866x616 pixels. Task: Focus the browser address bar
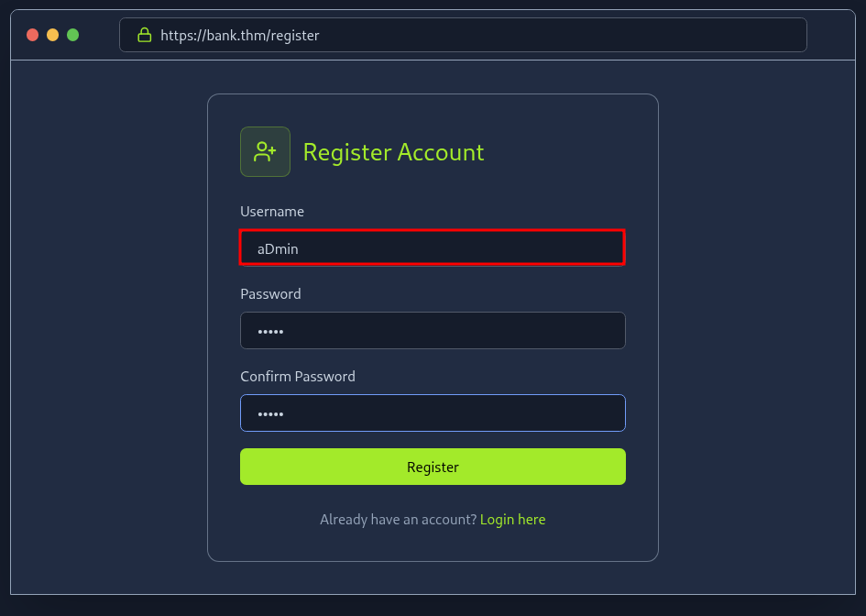[550, 35]
